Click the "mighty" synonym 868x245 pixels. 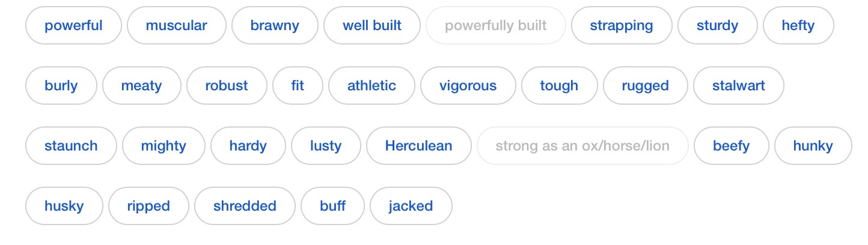tap(164, 146)
